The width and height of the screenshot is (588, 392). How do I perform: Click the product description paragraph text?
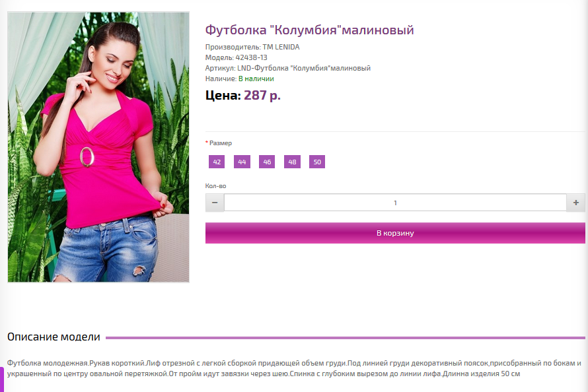tap(295, 368)
